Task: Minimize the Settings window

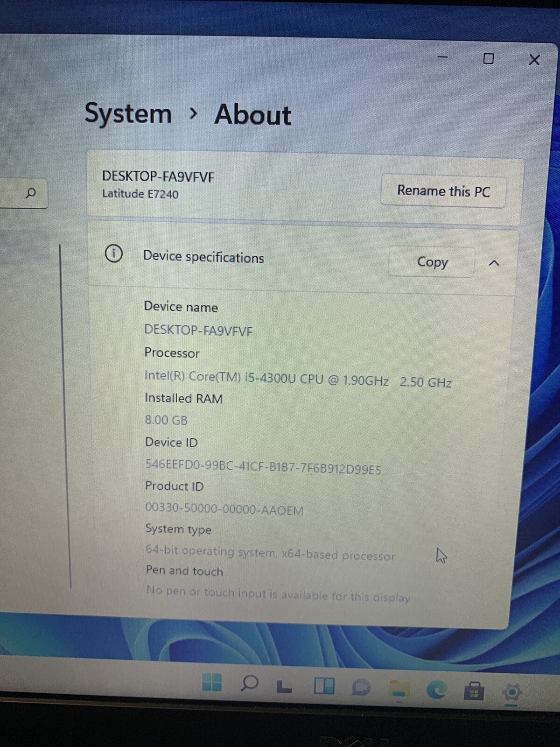Action: pyautogui.click(x=442, y=57)
